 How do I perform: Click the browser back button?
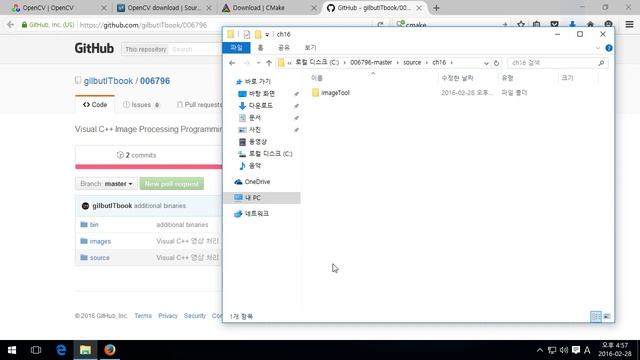tap(10, 25)
